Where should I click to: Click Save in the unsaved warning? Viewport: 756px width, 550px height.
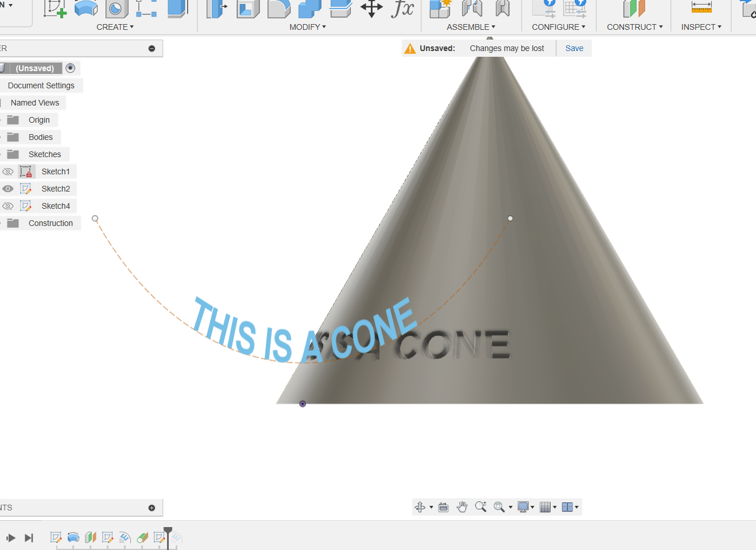click(574, 48)
